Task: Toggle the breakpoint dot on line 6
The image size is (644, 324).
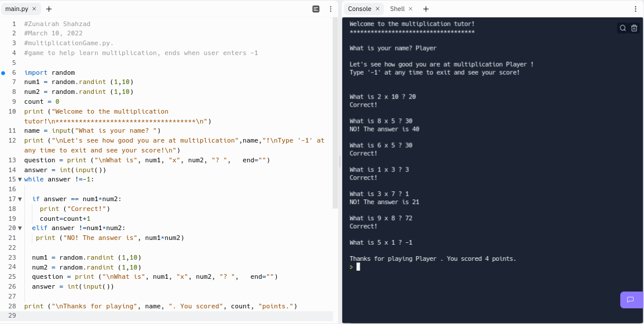Action: (x=3, y=73)
